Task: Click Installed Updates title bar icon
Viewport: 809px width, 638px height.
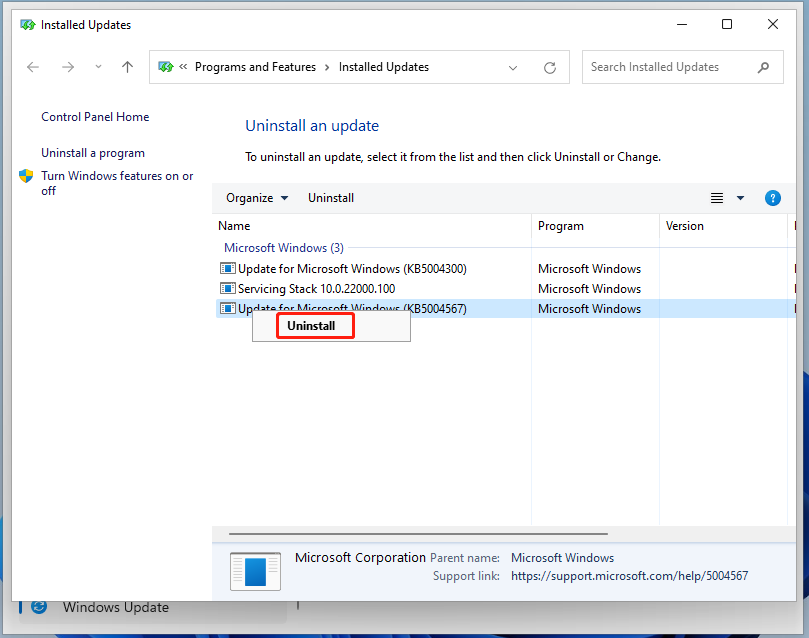Action: (x=27, y=25)
